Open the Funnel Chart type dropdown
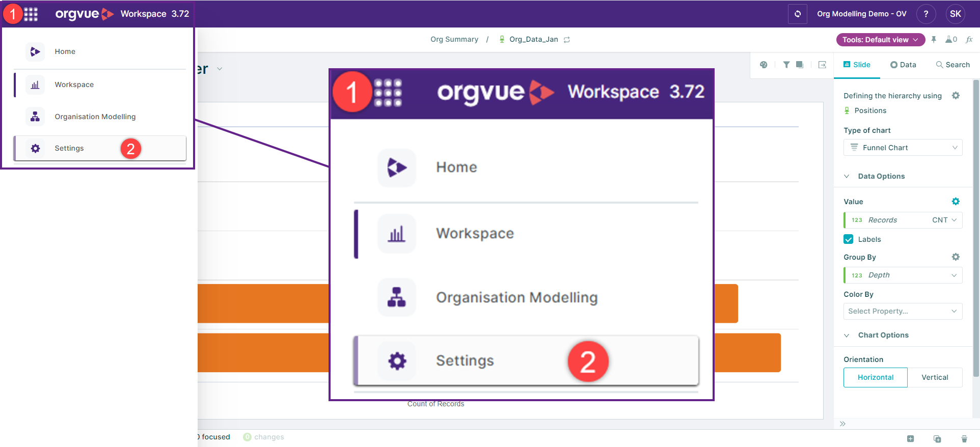Image resolution: width=980 pixels, height=447 pixels. point(903,148)
